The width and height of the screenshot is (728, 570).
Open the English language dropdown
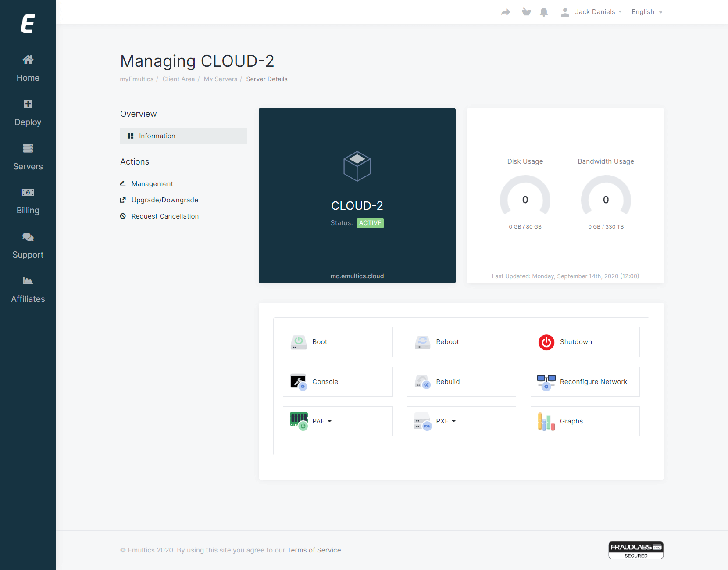[x=646, y=12]
